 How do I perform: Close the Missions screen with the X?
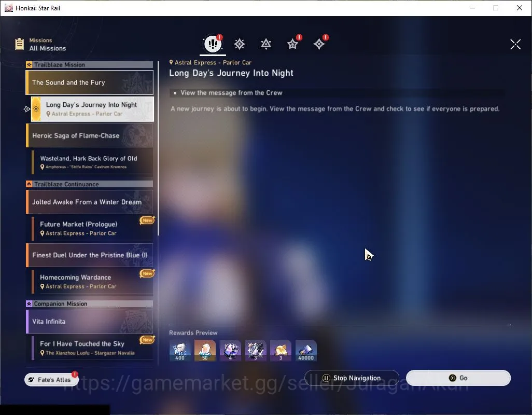pos(515,44)
